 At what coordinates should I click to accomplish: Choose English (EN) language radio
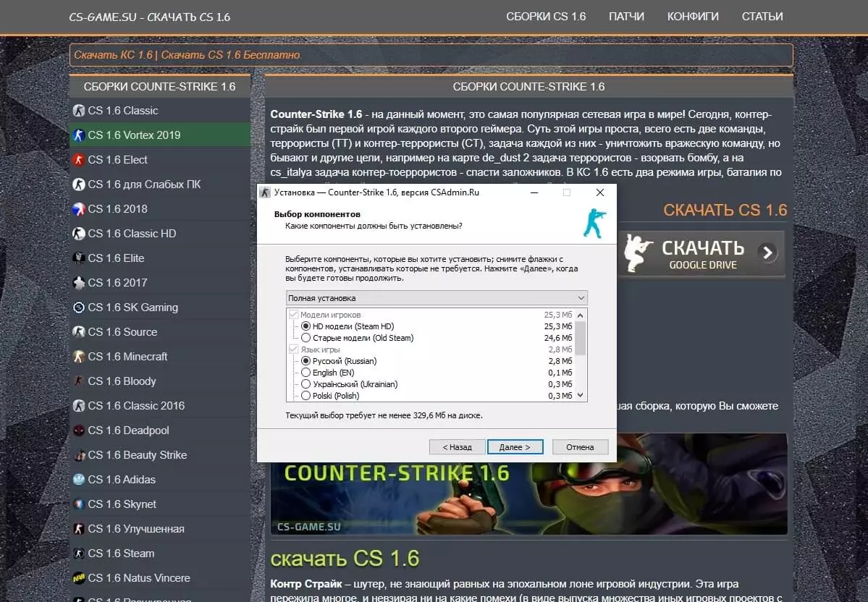[x=306, y=373]
